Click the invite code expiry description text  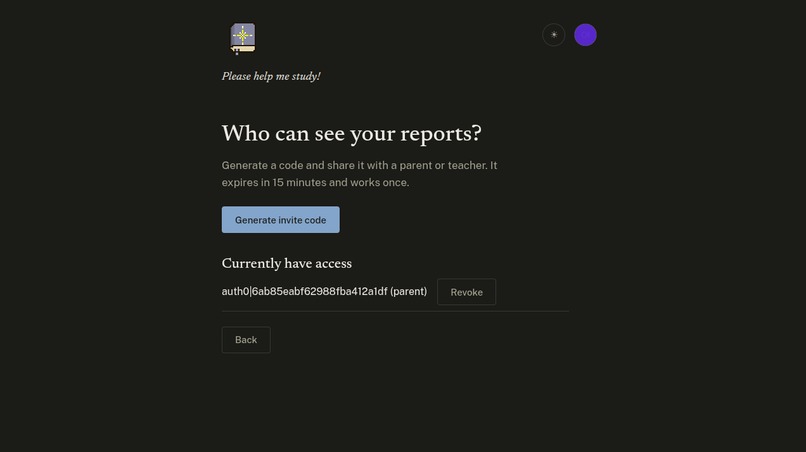pos(359,174)
